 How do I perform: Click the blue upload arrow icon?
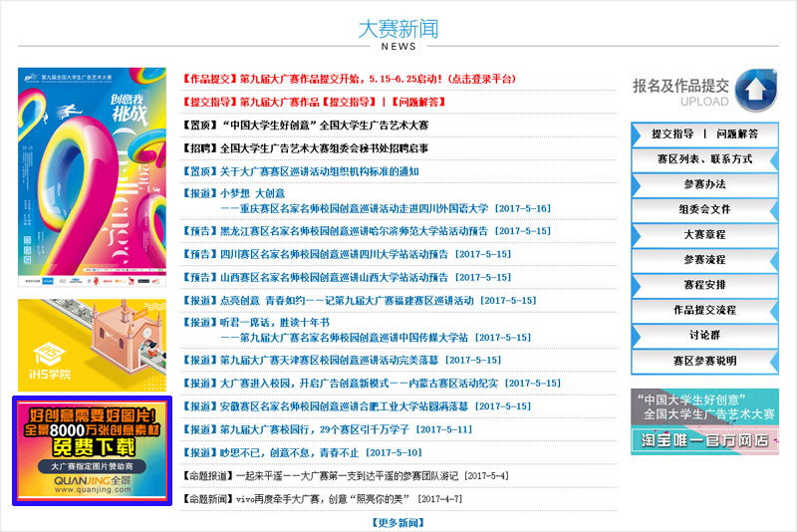[756, 91]
